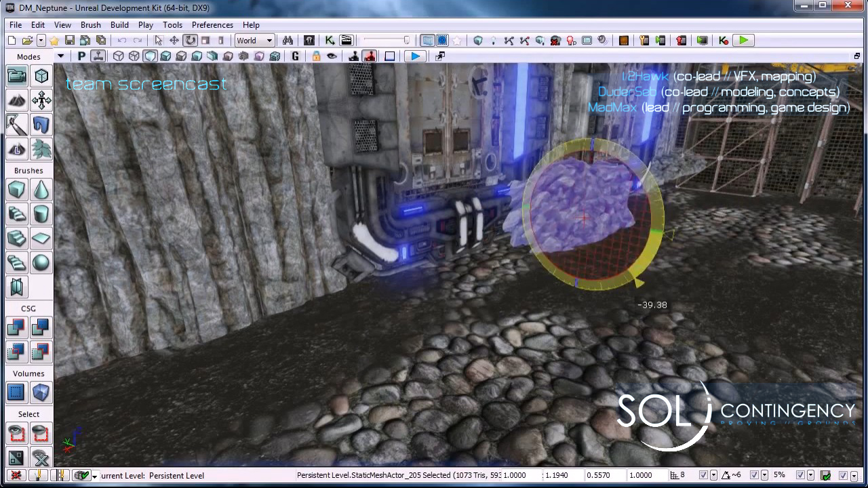
Task: Activate the rotate widget tool
Action: click(x=191, y=41)
